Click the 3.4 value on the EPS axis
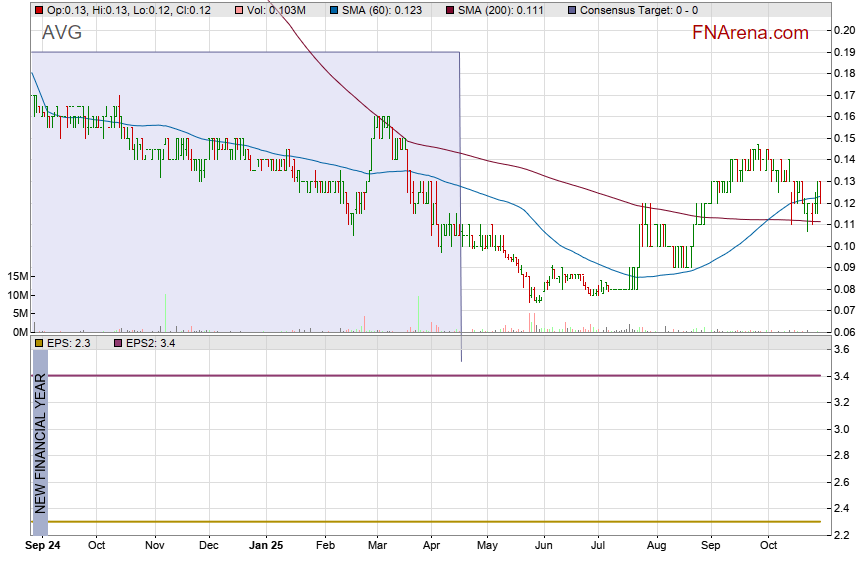The width and height of the screenshot is (859, 566). tap(842, 376)
